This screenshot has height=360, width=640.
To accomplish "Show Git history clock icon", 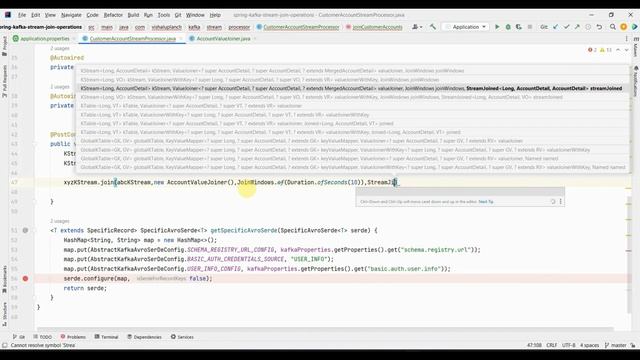I will 588,27.
